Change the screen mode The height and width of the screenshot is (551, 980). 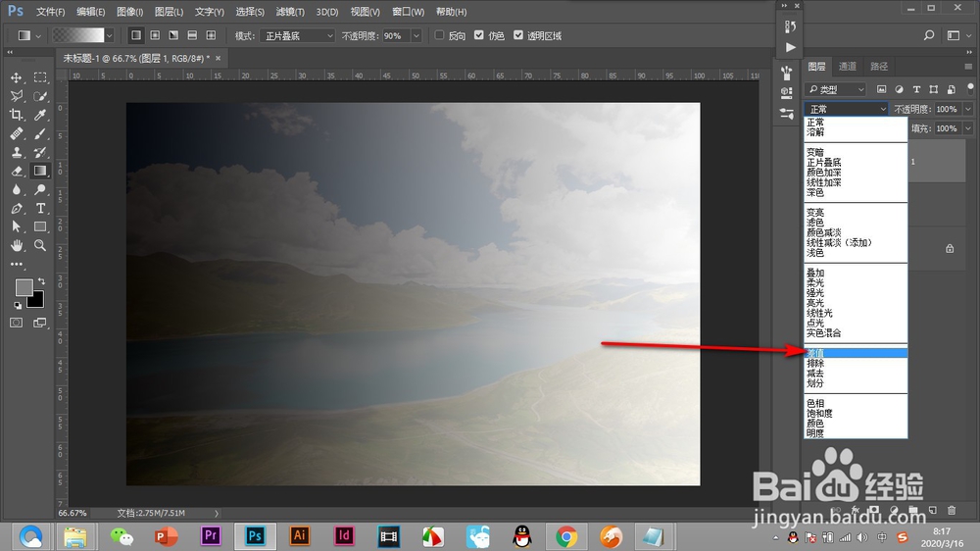click(x=40, y=323)
